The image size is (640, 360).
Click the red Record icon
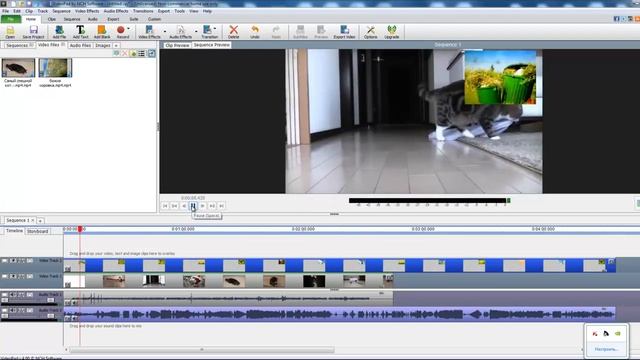121,31
